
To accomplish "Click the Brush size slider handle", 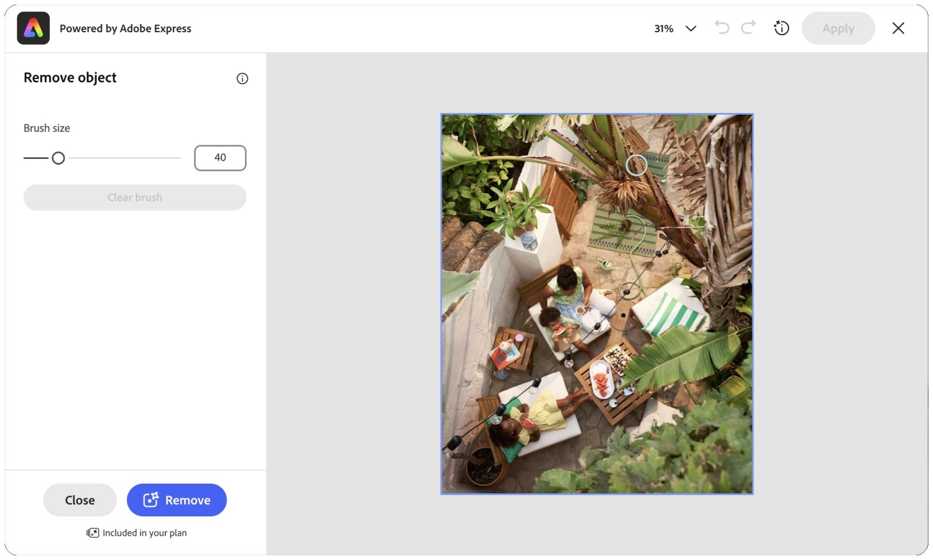I will click(x=58, y=158).
